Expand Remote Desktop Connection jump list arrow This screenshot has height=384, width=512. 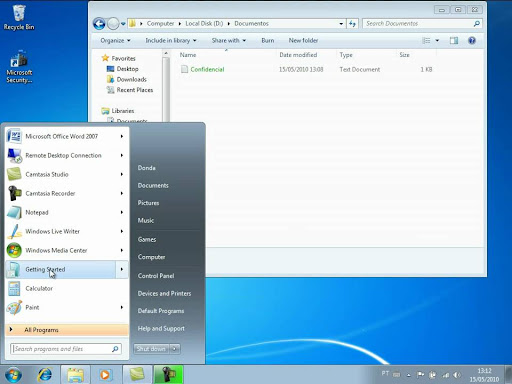click(x=122, y=155)
